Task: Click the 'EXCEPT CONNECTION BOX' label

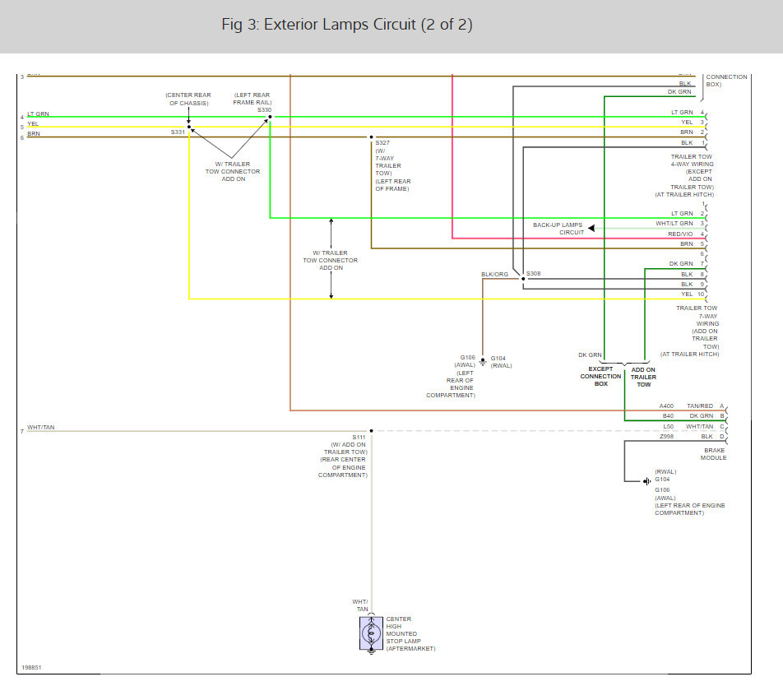Action: click(x=600, y=377)
